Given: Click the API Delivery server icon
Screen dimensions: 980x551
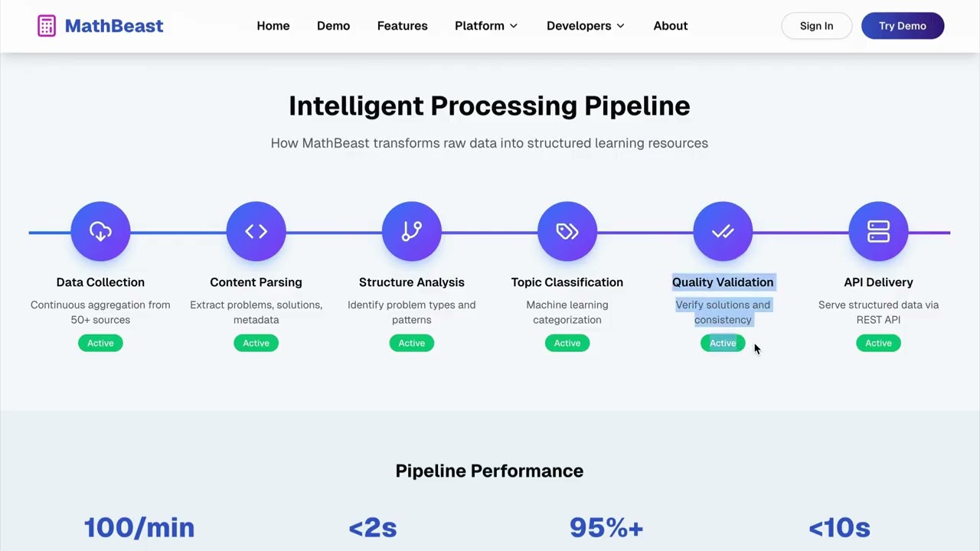Looking at the screenshot, I should coord(878,231).
